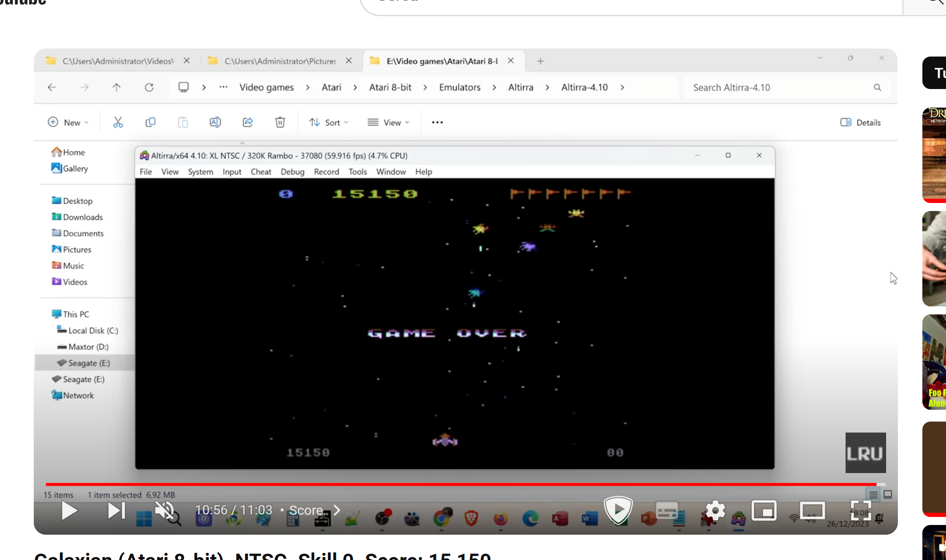Open the Cheat menu in Altirra

point(261,172)
